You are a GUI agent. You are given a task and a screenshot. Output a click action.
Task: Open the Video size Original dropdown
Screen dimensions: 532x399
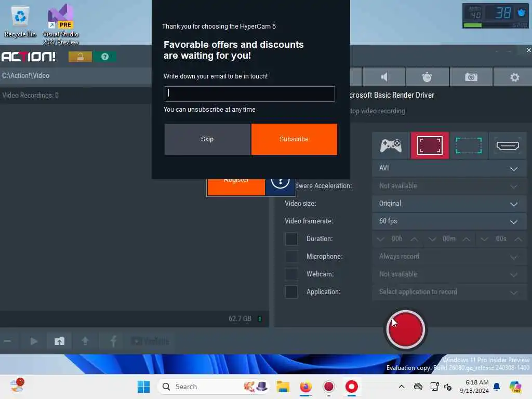point(449,204)
